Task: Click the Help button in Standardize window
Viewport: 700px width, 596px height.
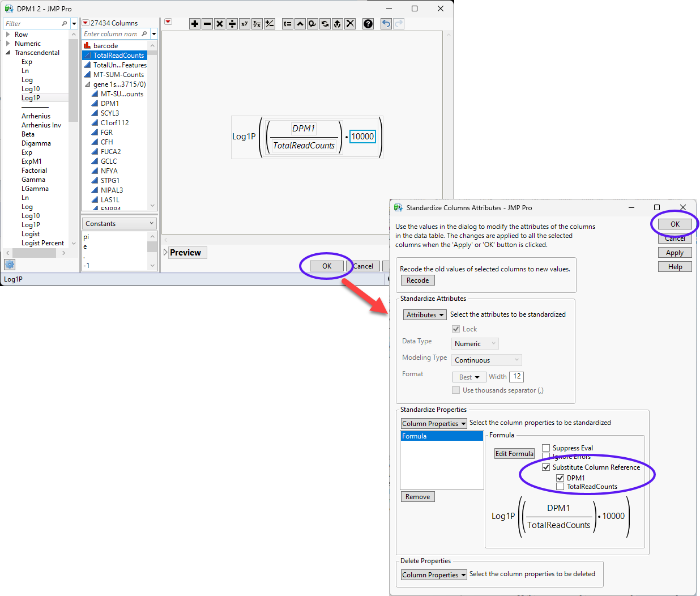Action: click(675, 267)
